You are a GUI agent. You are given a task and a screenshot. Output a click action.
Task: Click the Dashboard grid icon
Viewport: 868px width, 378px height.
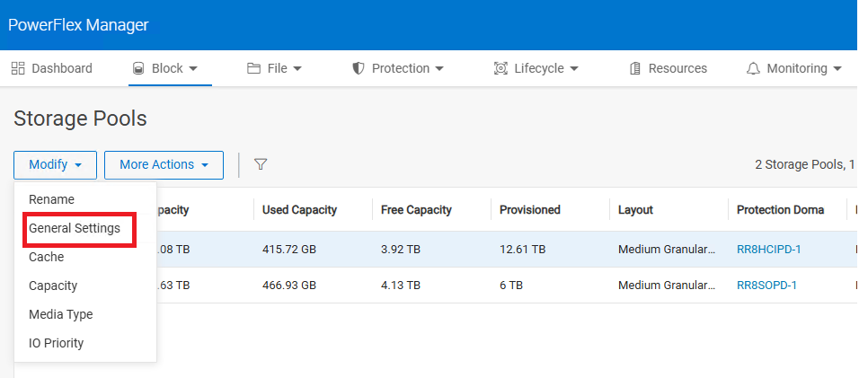pos(19,68)
